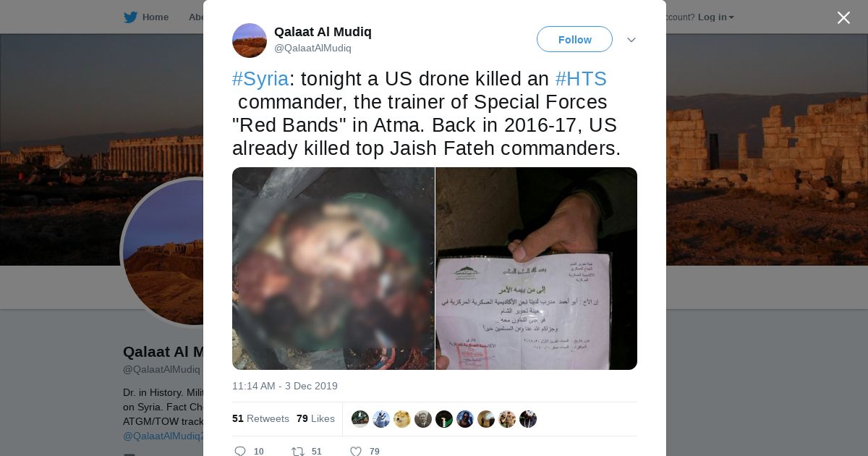Image resolution: width=868 pixels, height=456 pixels.
Task: Open the blurred left tweet photo
Action: tap(333, 269)
